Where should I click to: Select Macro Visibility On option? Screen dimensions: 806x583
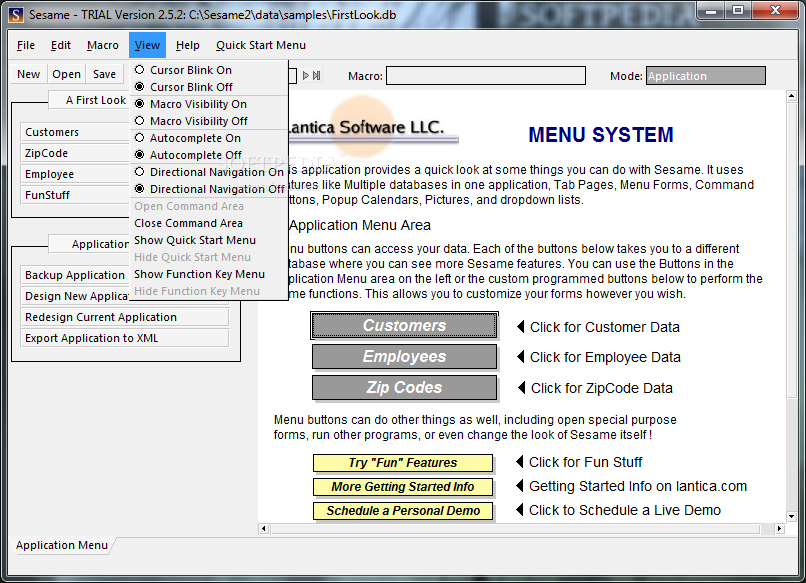(x=209, y=104)
